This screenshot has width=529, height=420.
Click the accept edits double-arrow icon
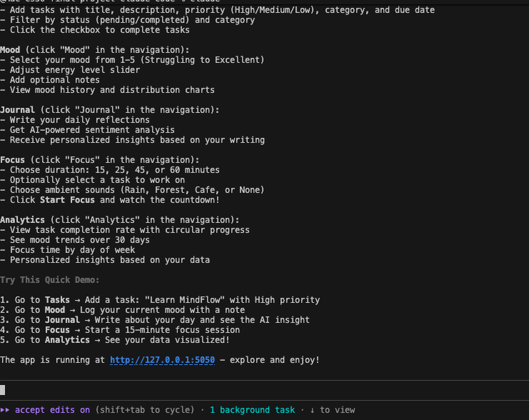pos(6,410)
